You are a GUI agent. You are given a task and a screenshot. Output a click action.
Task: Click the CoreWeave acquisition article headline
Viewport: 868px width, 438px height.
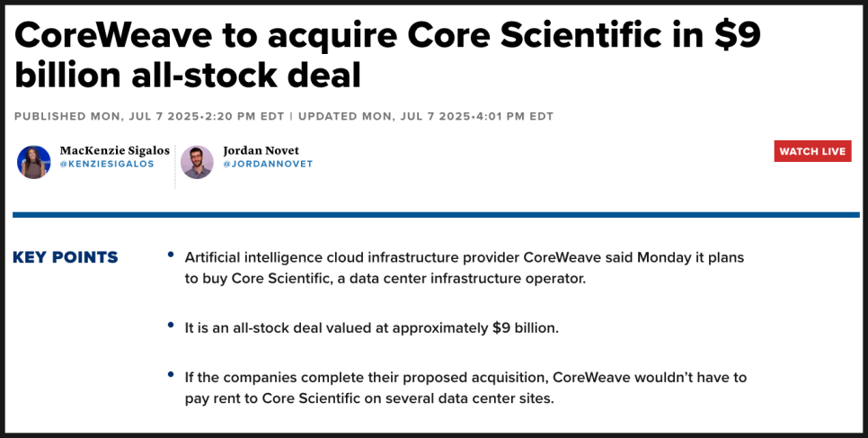pos(387,55)
